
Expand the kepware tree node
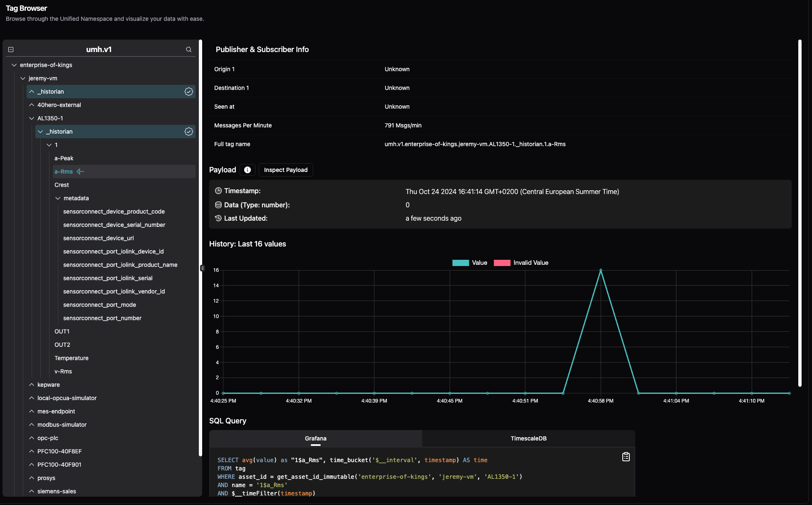pos(32,385)
